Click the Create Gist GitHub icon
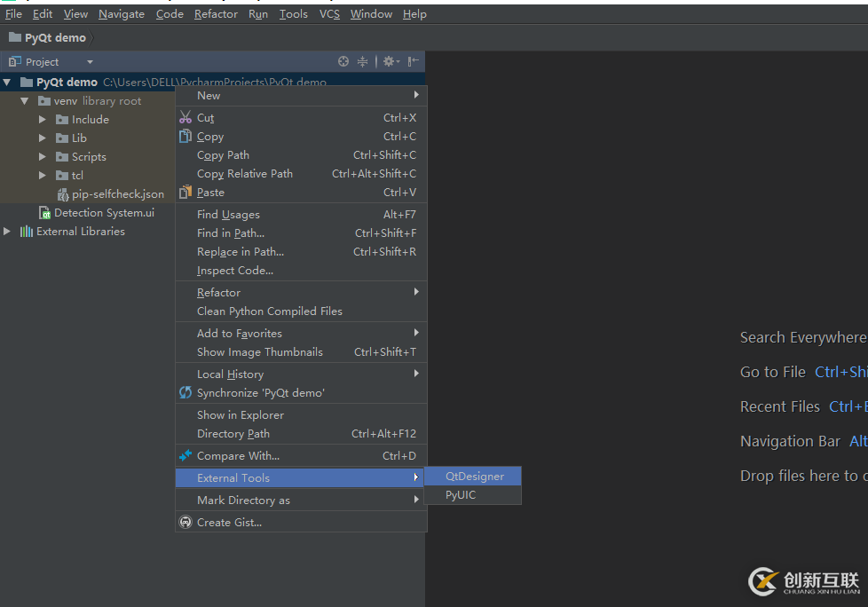This screenshot has width=868, height=607. (185, 523)
